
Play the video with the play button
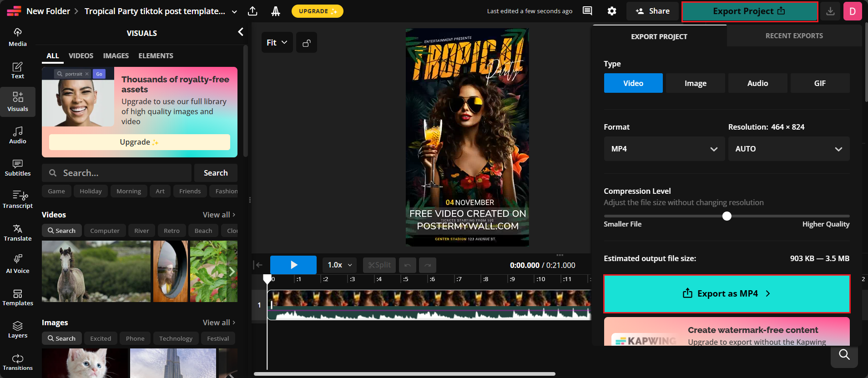293,265
